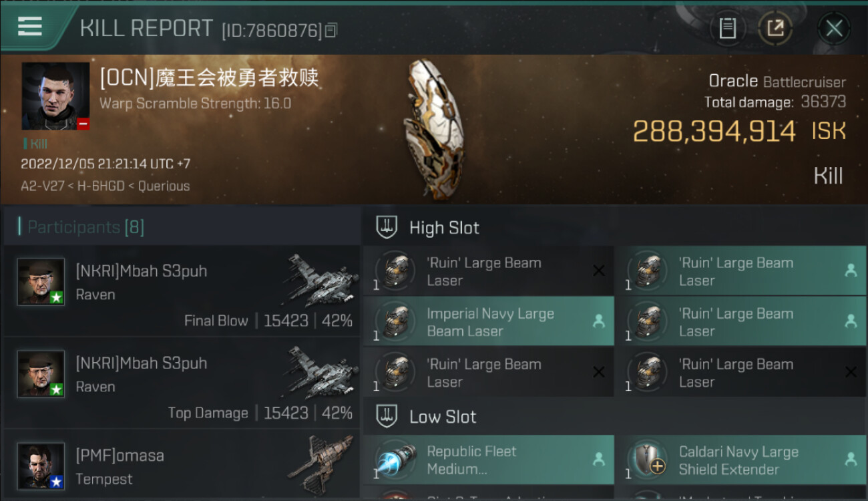Select the Imperial Navy Large Beam Laser

488,322
